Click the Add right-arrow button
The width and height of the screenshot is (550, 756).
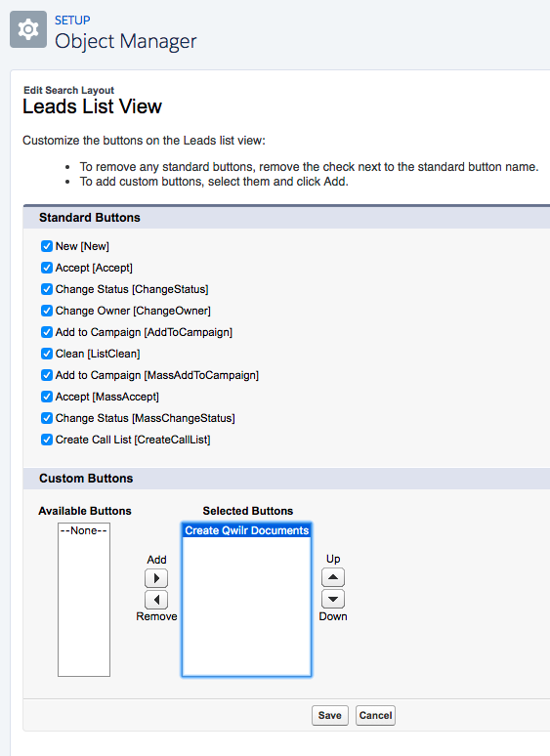point(156,577)
